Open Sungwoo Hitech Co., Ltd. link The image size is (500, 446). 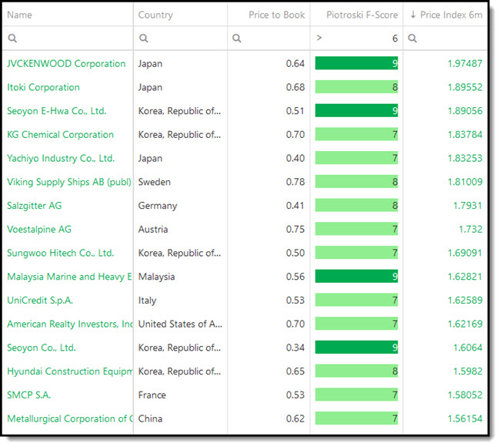[60, 253]
